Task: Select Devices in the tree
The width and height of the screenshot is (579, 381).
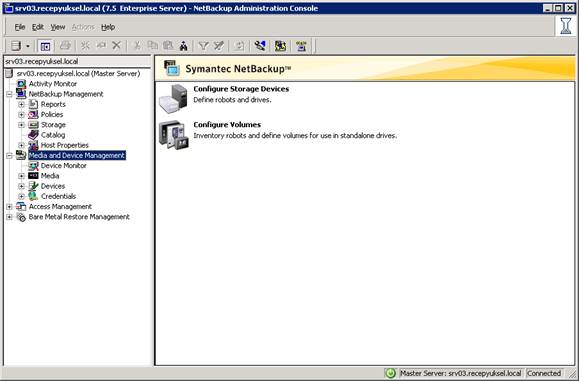Action: coord(53,186)
